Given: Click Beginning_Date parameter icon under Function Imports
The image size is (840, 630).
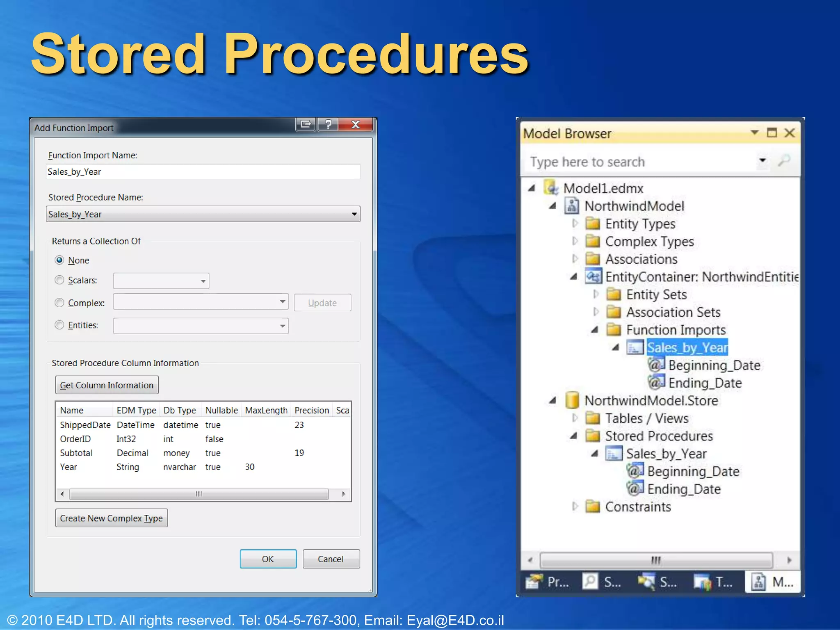Looking at the screenshot, I should pyautogui.click(x=656, y=364).
